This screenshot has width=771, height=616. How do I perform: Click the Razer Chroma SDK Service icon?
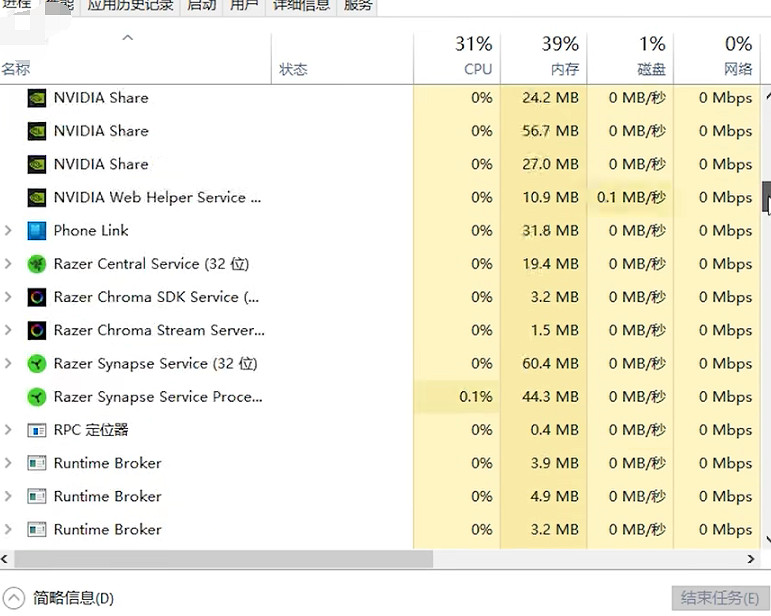37,297
